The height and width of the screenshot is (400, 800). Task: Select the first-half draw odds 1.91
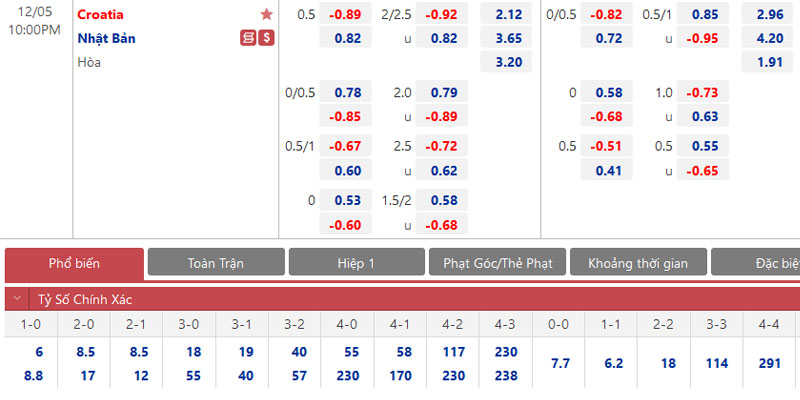769,62
